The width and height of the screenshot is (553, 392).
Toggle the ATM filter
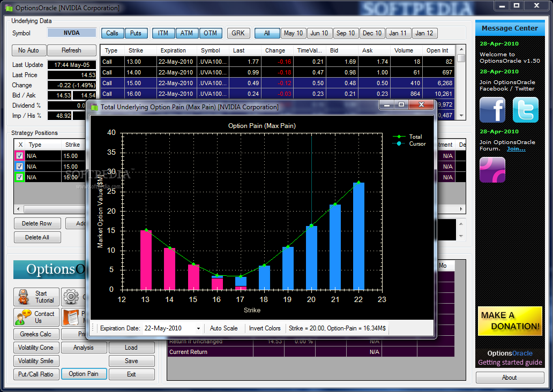click(x=186, y=33)
